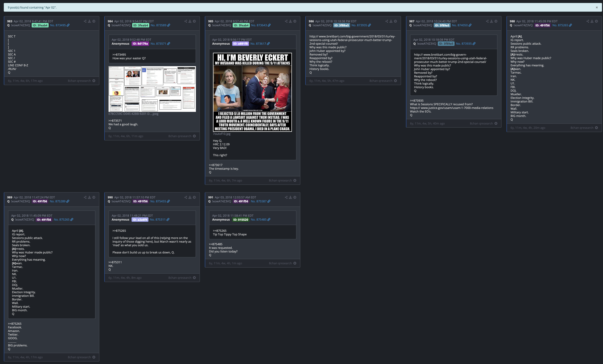Screen dimensions: 603x364
Task: Go to post 986 via arrow icon
Action: click(395, 21)
